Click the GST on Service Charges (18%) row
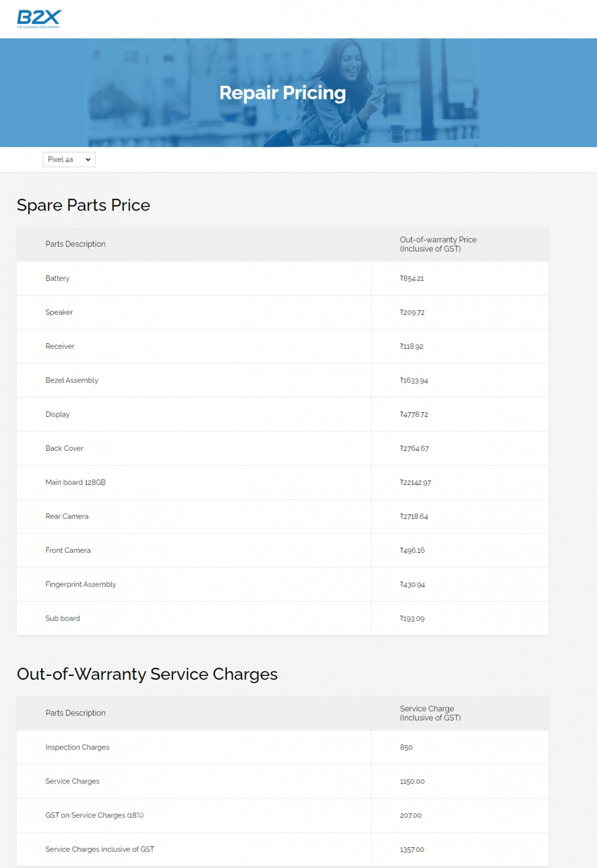Screen dimensions: 597x868 pyautogui.click(x=283, y=815)
